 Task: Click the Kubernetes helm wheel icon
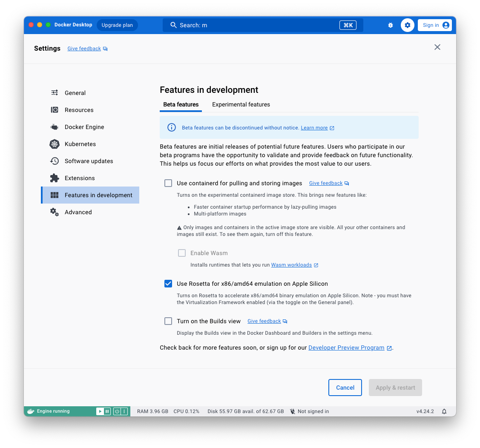(55, 144)
